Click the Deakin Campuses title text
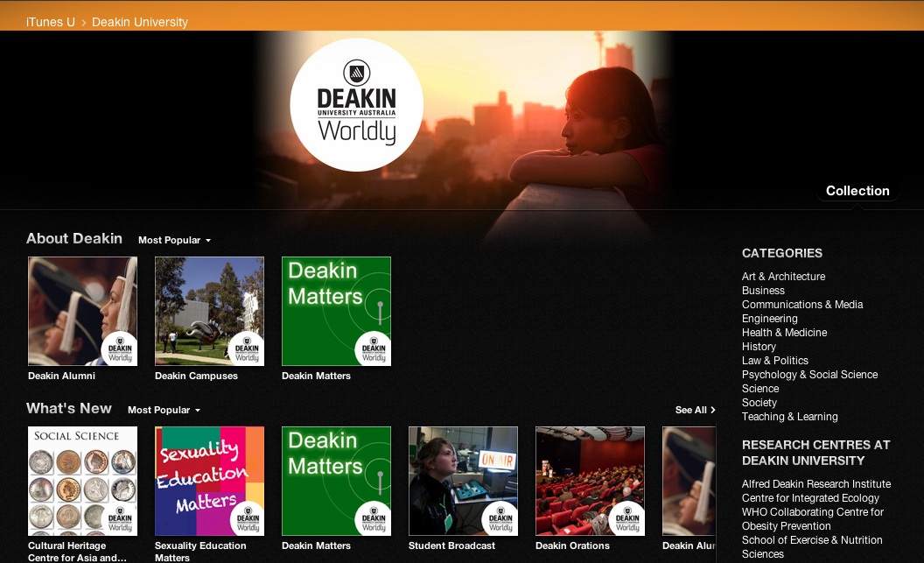924x563 pixels. tap(196, 376)
